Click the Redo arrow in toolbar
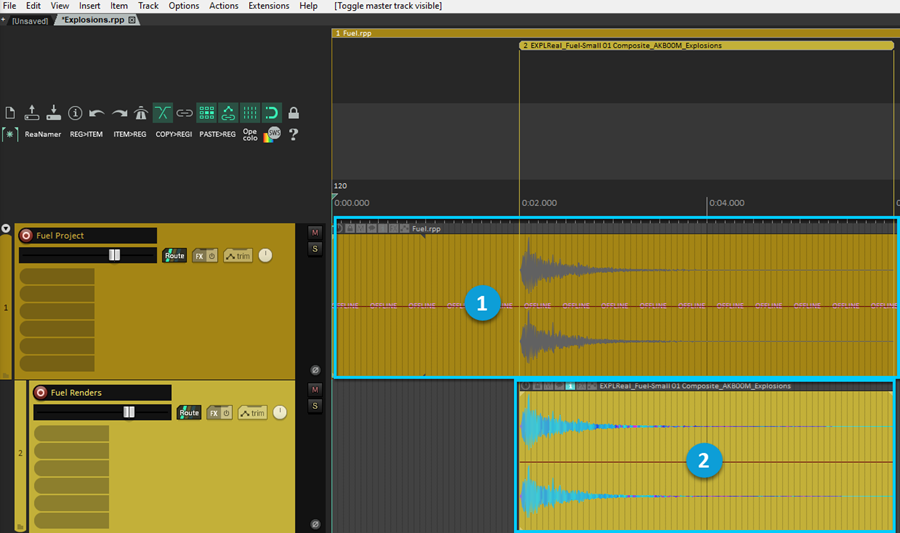Screen dimensions: 900x533 (119, 113)
